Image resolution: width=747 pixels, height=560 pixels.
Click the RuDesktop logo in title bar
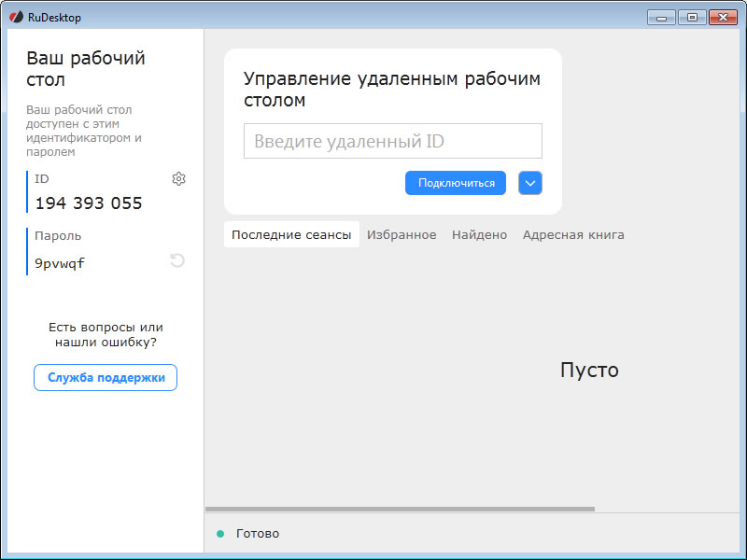[x=16, y=16]
